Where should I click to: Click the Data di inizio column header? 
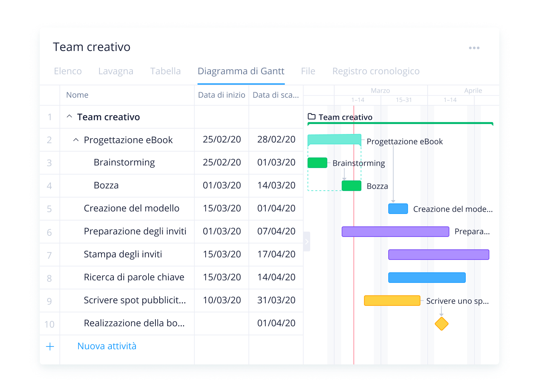[x=221, y=95]
